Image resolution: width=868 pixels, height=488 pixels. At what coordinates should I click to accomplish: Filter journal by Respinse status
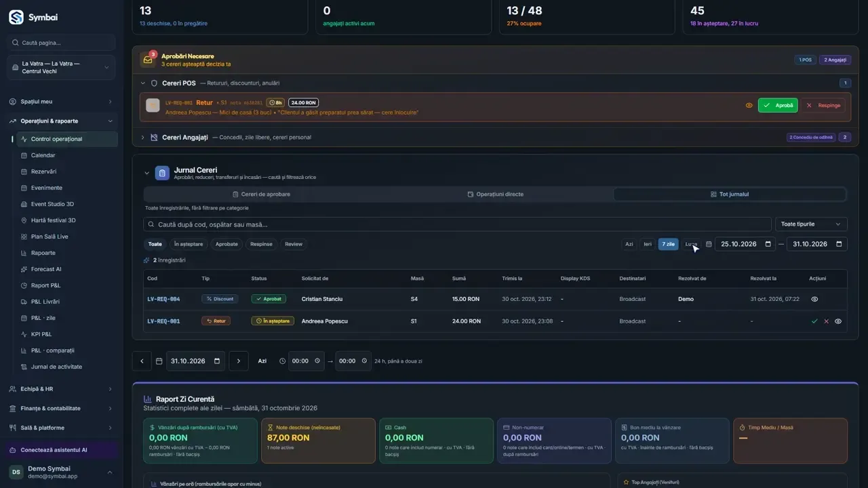261,244
